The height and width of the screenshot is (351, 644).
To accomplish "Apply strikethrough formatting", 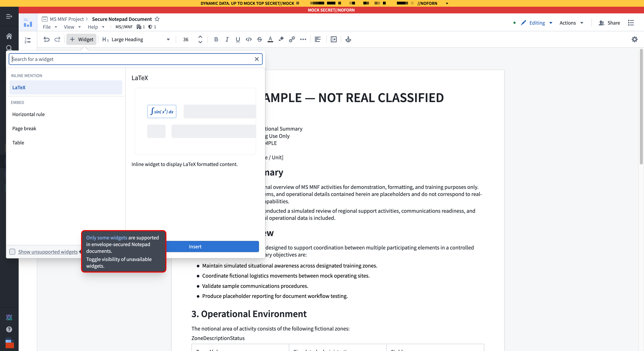I will [259, 39].
